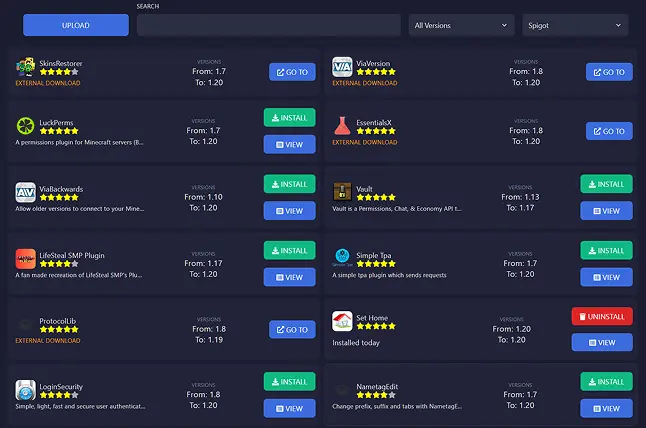The width and height of the screenshot is (646, 428).
Task: Click the LoginSecurity star rating
Action: tap(59, 395)
